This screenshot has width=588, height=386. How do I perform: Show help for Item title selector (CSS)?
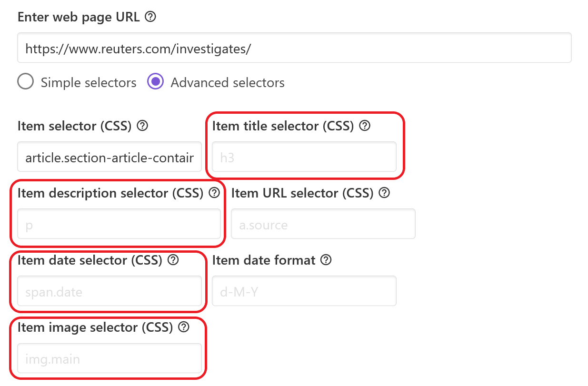[x=365, y=126]
